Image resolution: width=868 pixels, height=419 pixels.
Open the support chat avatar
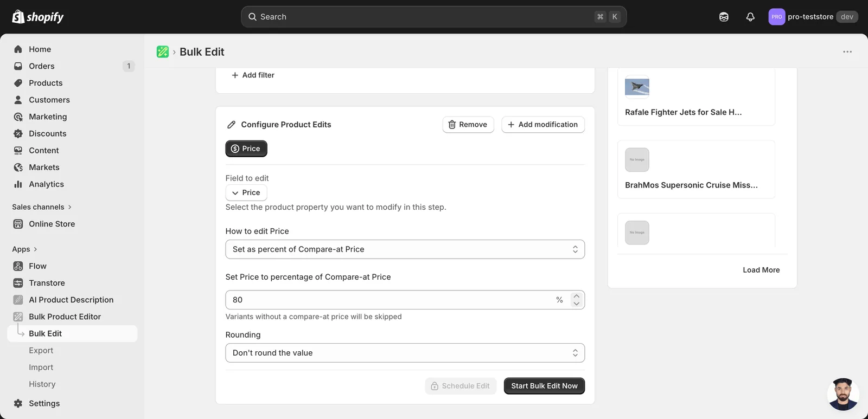pyautogui.click(x=843, y=394)
